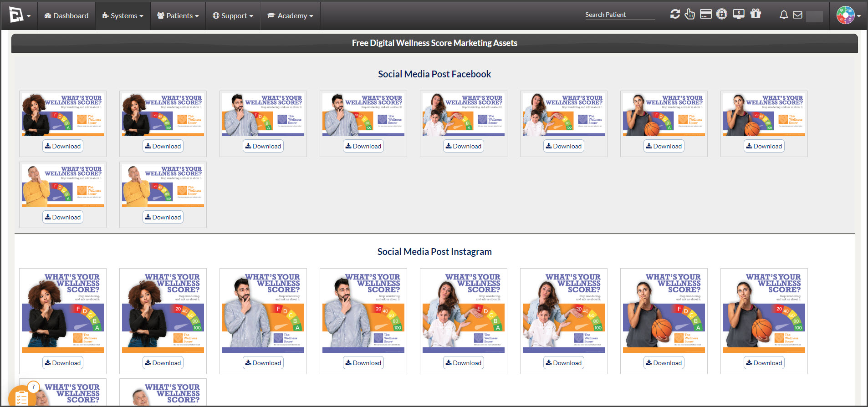The height and width of the screenshot is (407, 868).
Task: Click the gift box icon in top bar
Action: 756,14
